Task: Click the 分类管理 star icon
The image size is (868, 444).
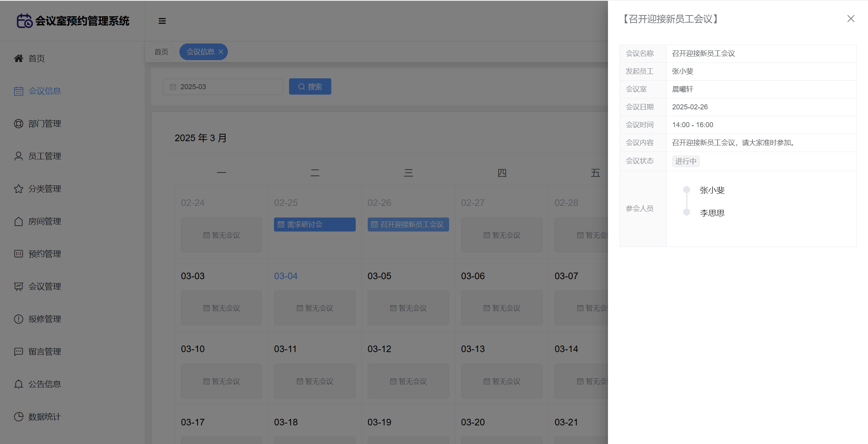Action: [x=19, y=189]
